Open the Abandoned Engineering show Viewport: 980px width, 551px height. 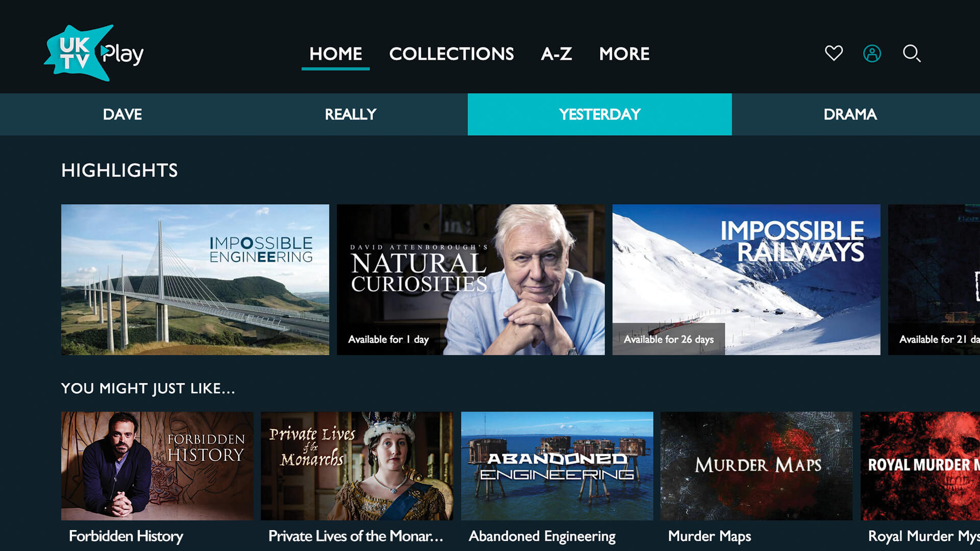(x=557, y=466)
